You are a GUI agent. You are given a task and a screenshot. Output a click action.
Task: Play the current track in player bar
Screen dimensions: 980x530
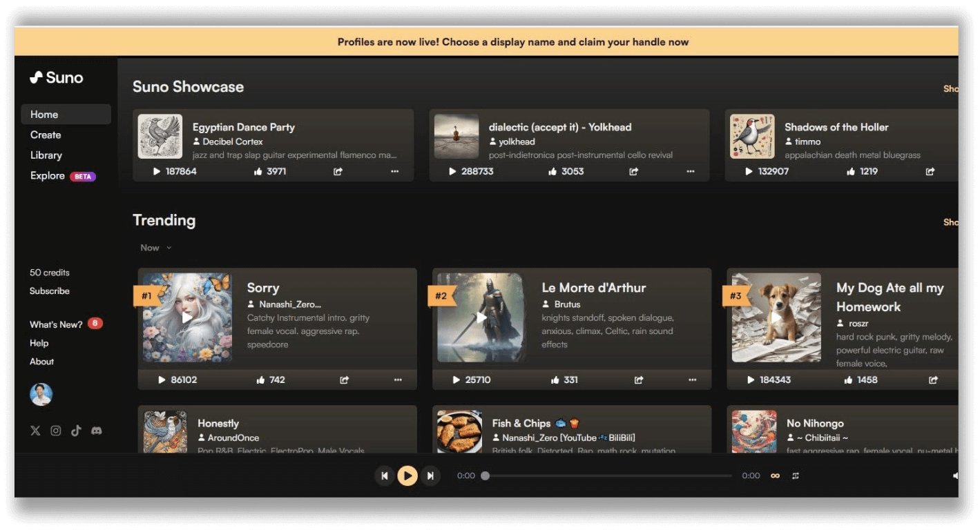pyautogui.click(x=407, y=475)
